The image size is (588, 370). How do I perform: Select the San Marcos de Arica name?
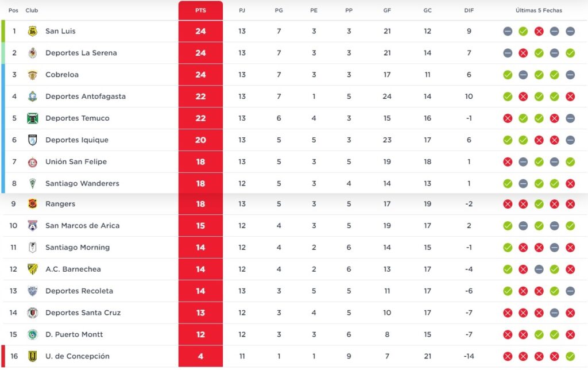[x=82, y=226]
